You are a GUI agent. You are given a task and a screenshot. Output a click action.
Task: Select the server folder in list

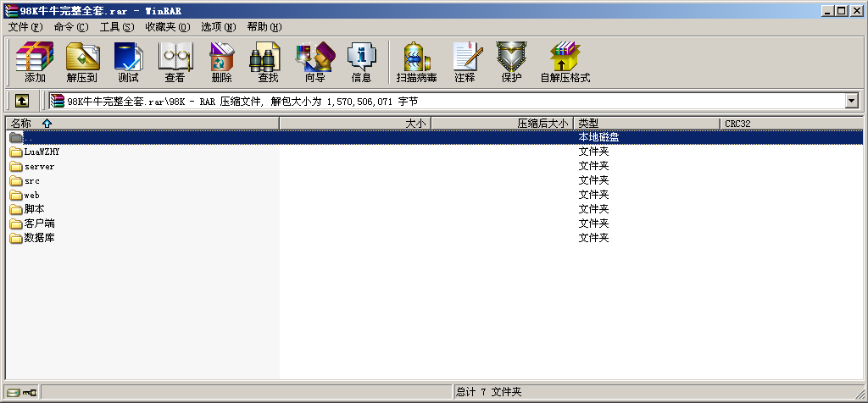(39, 167)
